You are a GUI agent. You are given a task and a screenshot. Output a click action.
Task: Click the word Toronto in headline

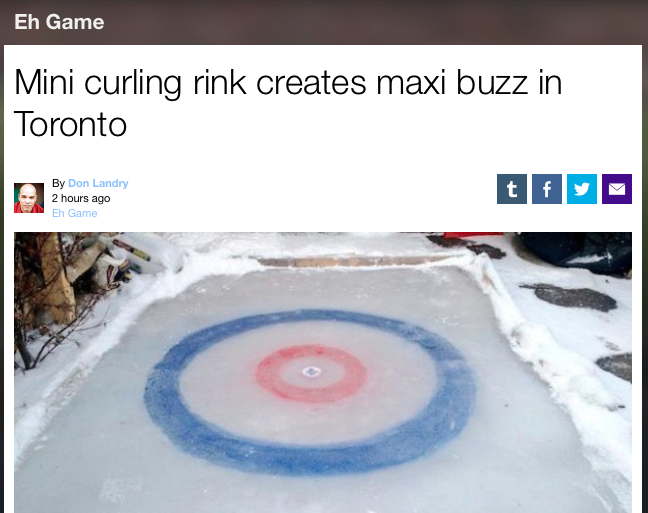(70, 124)
